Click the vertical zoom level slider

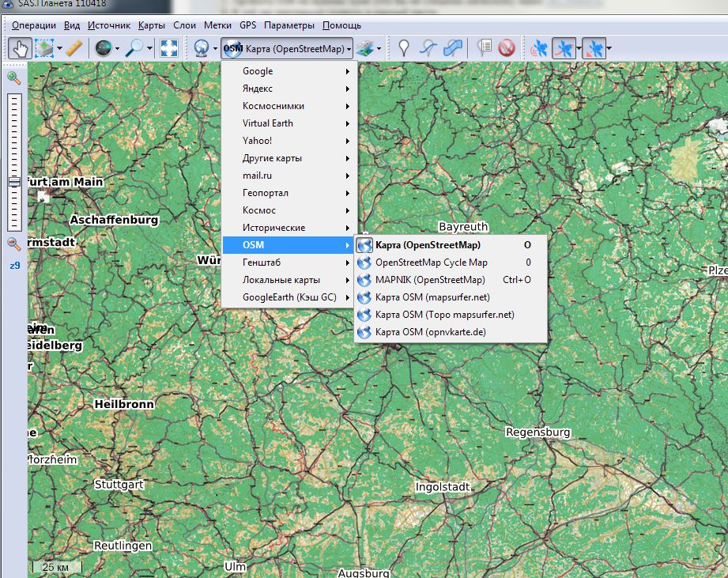(x=14, y=162)
